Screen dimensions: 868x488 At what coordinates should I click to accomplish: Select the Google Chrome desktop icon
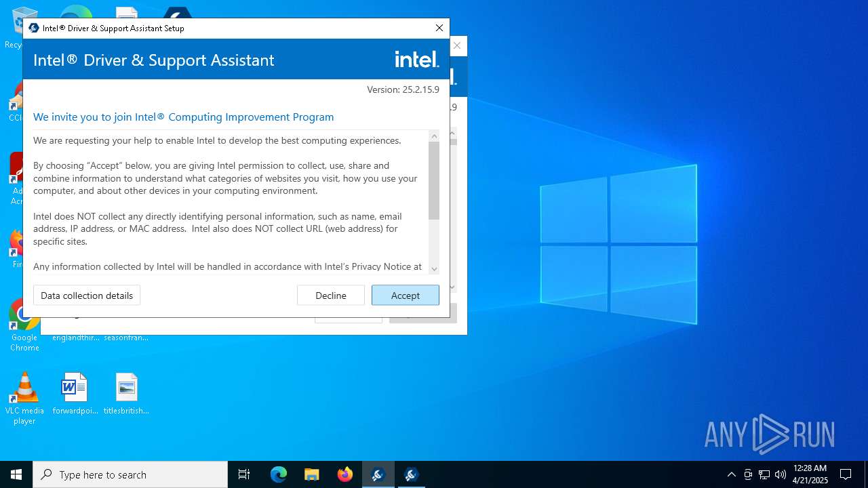[24, 325]
